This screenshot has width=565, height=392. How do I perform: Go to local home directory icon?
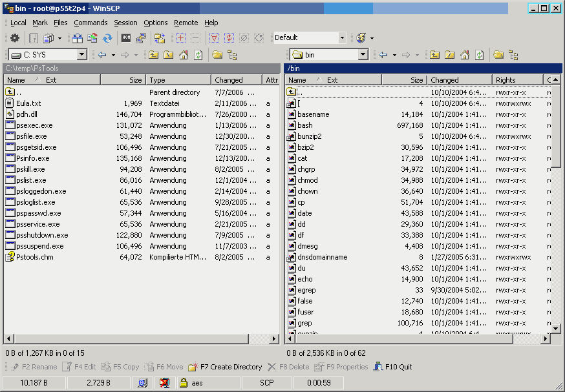[184, 55]
